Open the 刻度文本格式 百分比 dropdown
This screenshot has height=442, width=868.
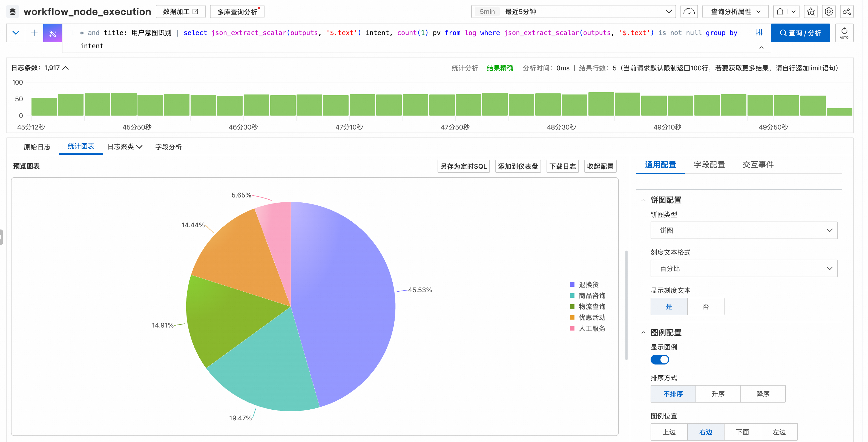744,268
